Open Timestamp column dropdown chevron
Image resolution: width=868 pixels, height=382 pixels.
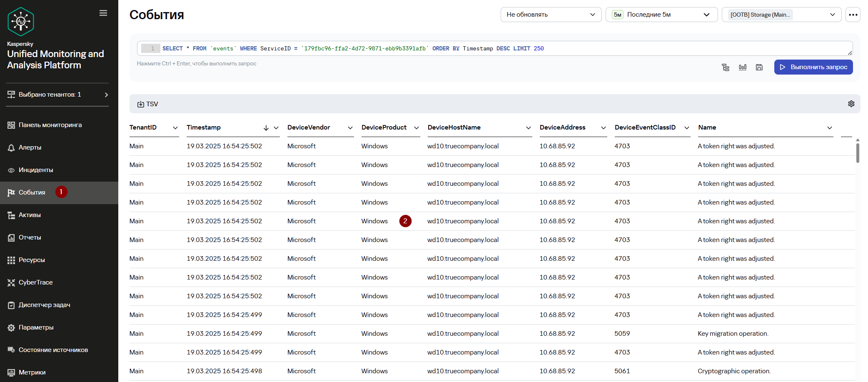(276, 128)
